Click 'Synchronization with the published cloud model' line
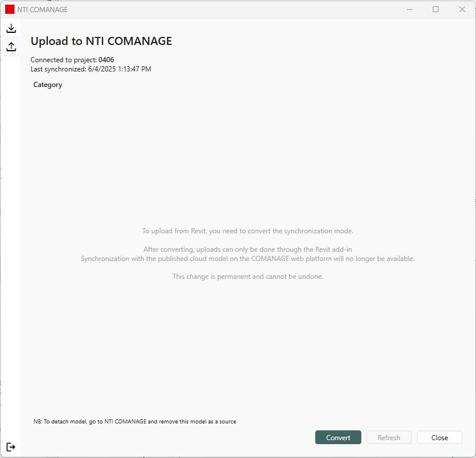 248,259
